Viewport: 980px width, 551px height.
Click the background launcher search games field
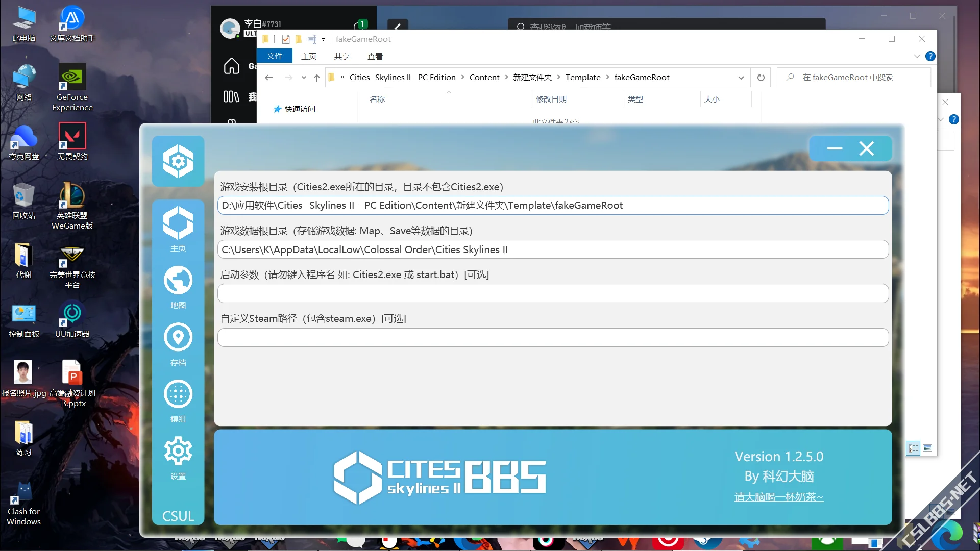[666, 25]
